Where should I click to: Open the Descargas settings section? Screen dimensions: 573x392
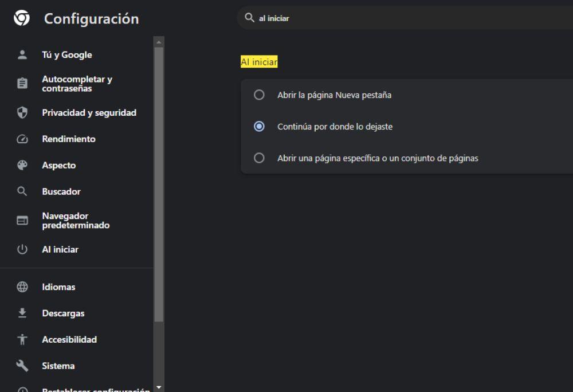[x=63, y=313]
